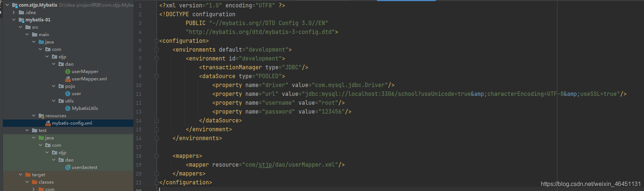The height and width of the screenshot is (191, 644).
Task: Click the mybatis-3-config.dtd URL string
Action: point(260,32)
